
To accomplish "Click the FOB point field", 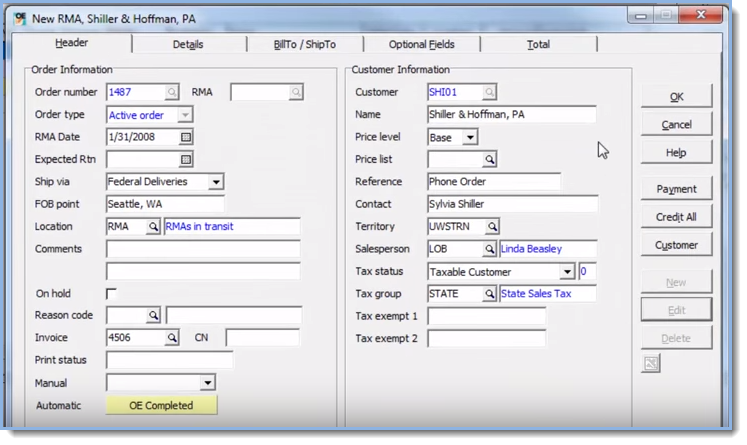I will click(x=165, y=204).
